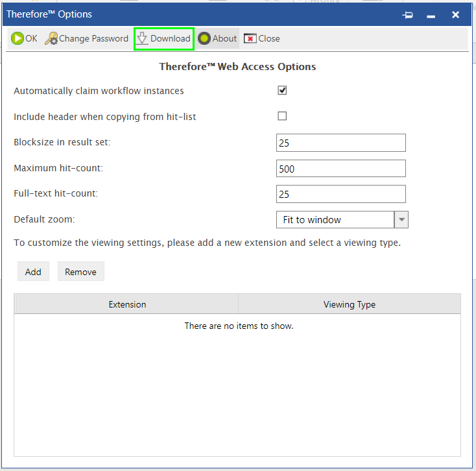Click the About green circle icon
This screenshot has width=476, height=471.
pyautogui.click(x=204, y=38)
